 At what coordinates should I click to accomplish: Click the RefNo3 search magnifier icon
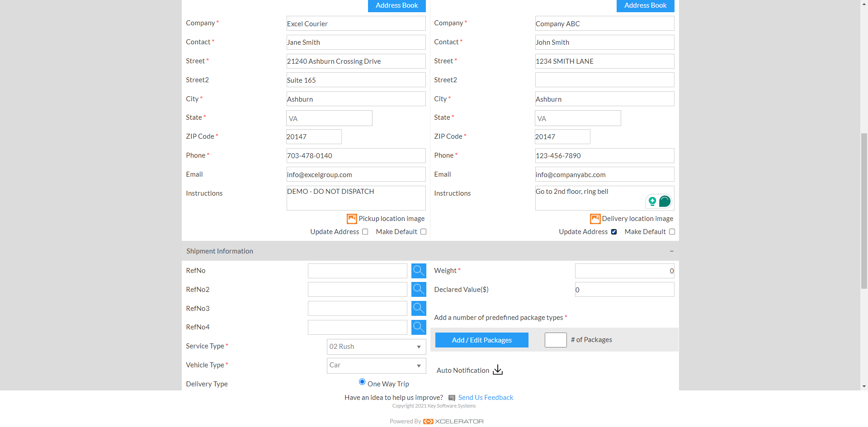coord(419,308)
